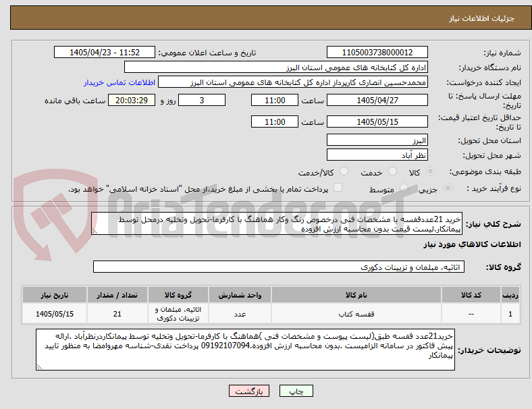Click the چاپ print button
This screenshot has height=409, width=532.
tap(296, 391)
